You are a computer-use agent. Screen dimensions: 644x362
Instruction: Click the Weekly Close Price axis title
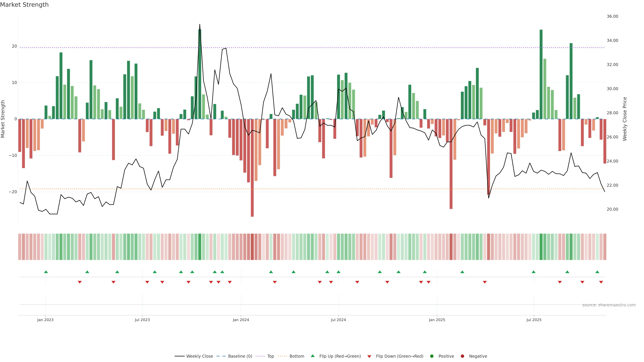pyautogui.click(x=625, y=119)
